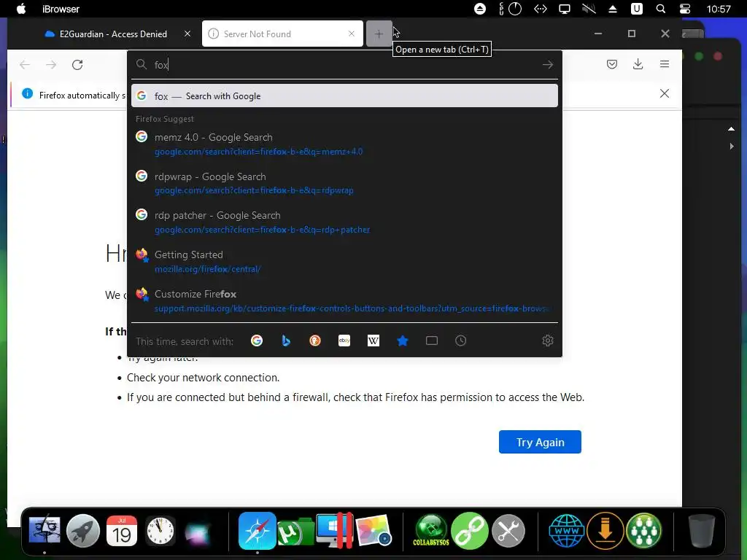Choose 'fox — Search with Google' suggestion
This screenshot has height=560, width=747.
(344, 96)
